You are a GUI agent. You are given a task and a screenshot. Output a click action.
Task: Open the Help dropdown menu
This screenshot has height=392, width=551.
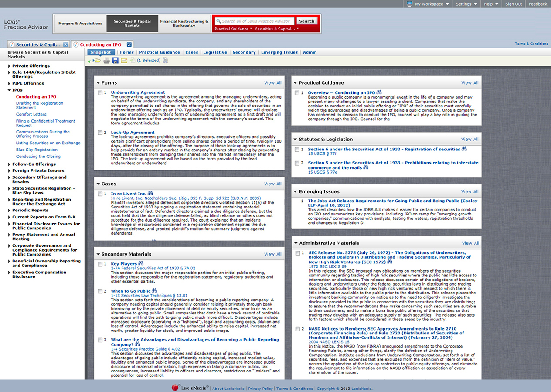(490, 4)
